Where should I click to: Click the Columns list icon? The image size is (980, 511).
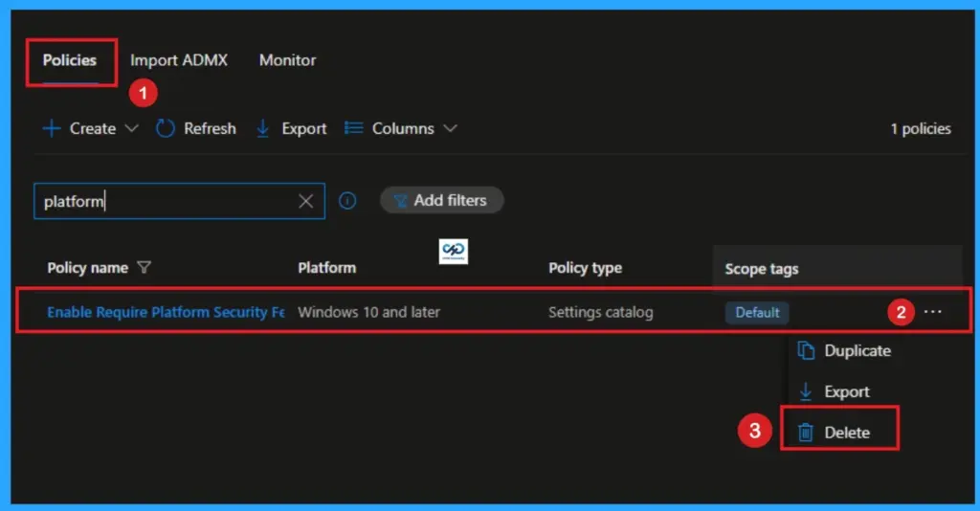(353, 128)
